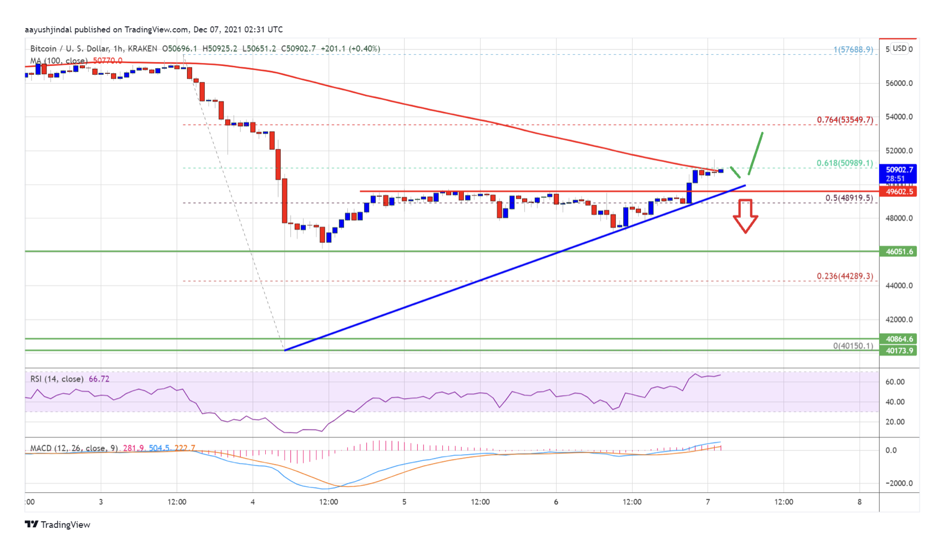Select the green 40864.6 price tag
The height and width of the screenshot is (560, 950).
(x=898, y=339)
